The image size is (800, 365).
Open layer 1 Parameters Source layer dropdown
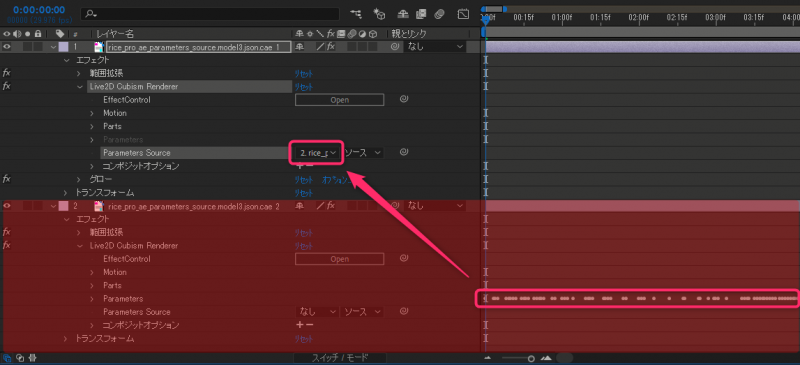click(317, 153)
